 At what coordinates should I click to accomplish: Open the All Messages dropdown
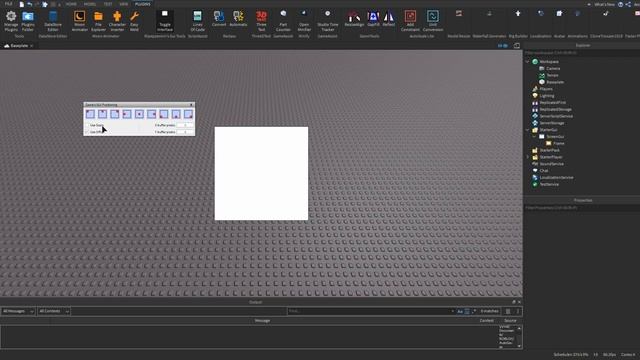pos(18,311)
